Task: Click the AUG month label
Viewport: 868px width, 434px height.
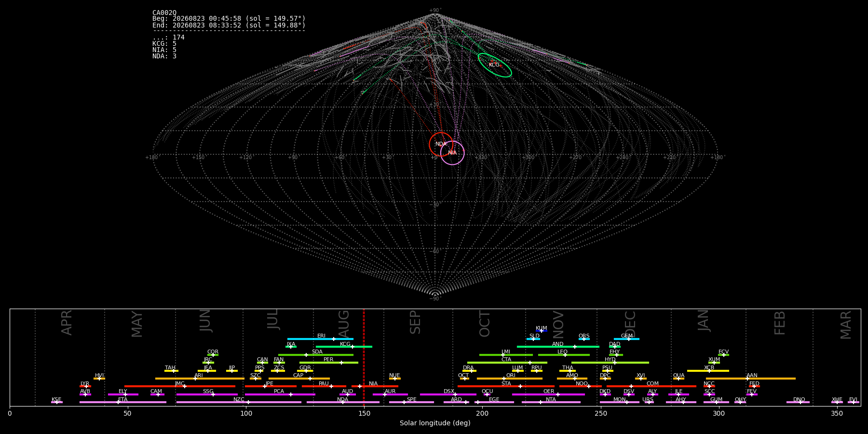Action: click(344, 322)
